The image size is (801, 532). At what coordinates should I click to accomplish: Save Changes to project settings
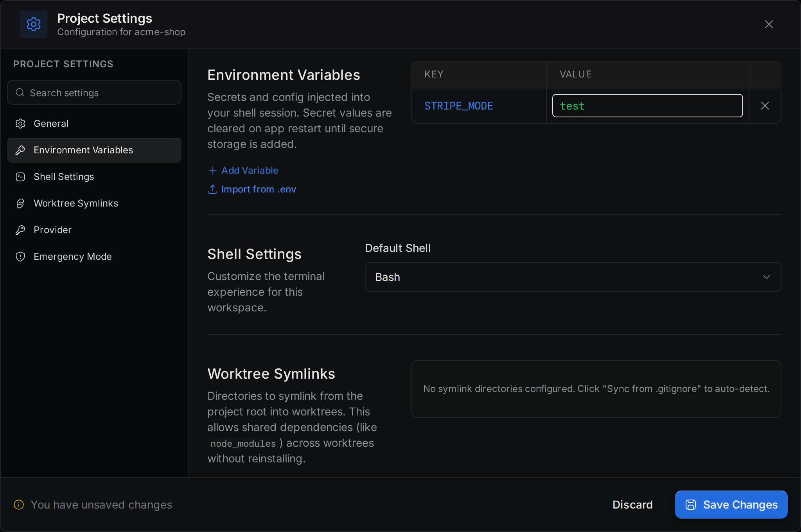[731, 505]
